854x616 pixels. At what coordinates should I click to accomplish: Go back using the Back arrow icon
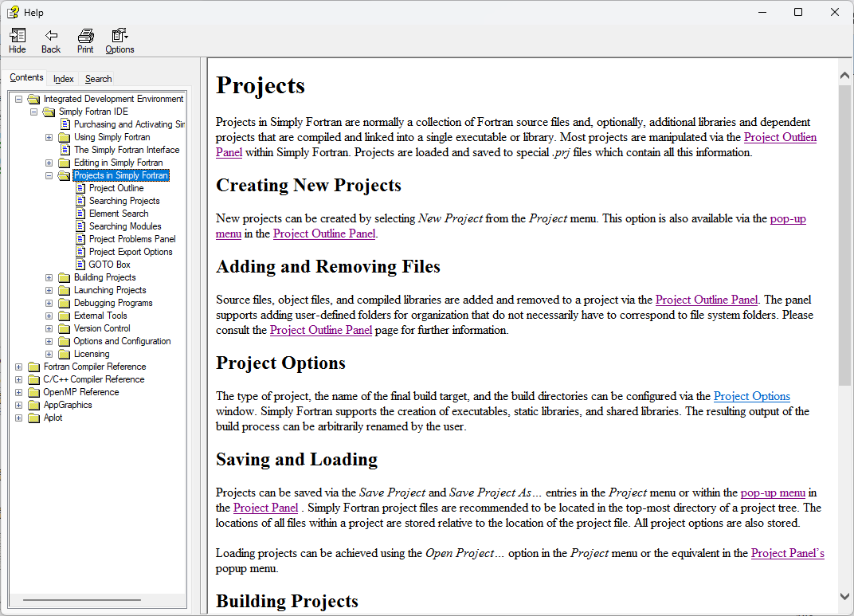[51, 36]
